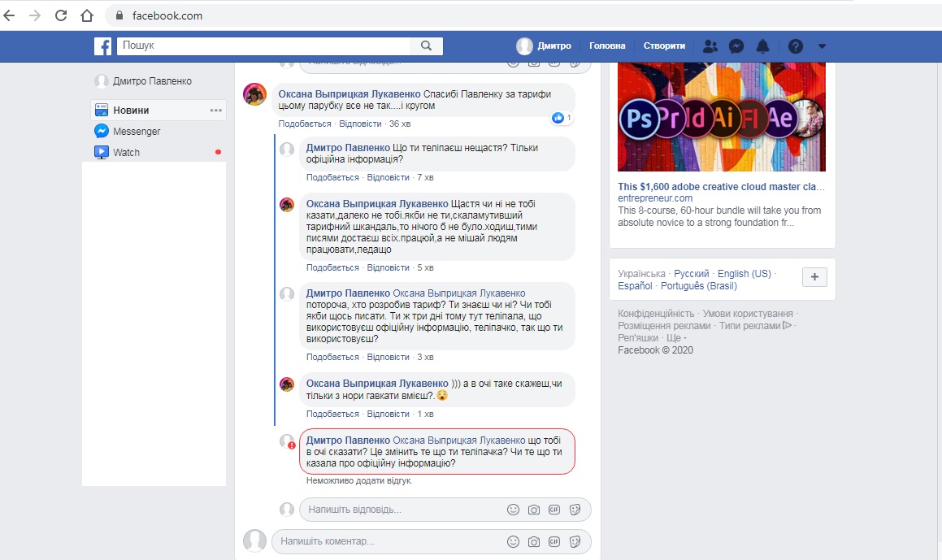942x560 pixels.
Task: Add GIF in comment field
Action: pos(554,541)
